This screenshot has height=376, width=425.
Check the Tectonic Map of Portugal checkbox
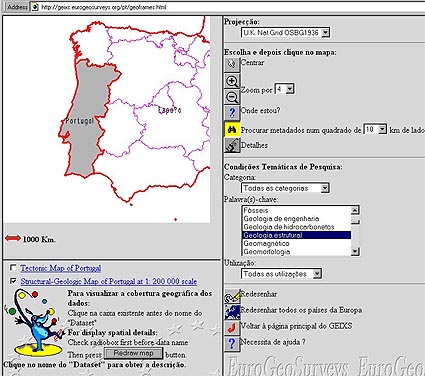click(x=13, y=268)
